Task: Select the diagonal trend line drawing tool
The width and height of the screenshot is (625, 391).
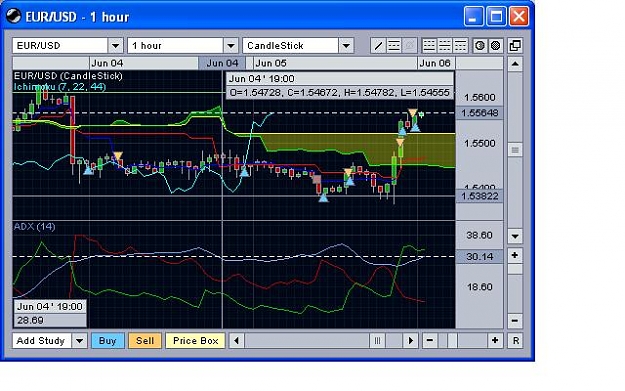Action: (378, 46)
